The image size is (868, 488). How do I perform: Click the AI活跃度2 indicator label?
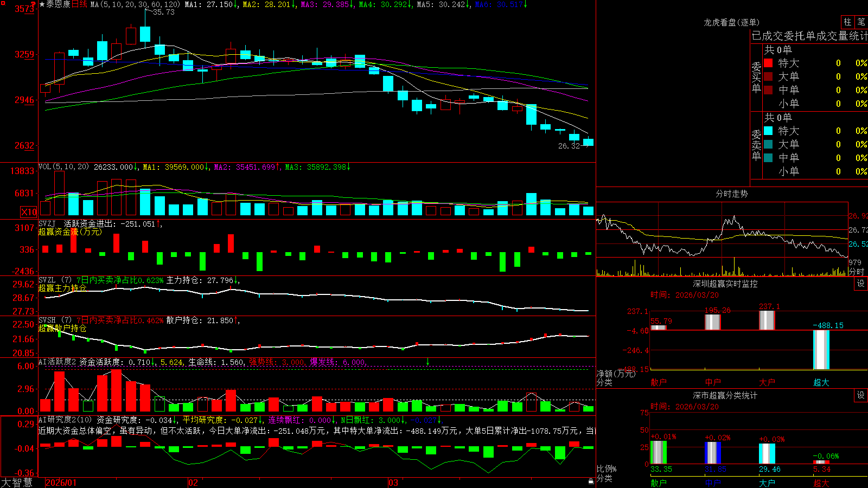click(58, 362)
